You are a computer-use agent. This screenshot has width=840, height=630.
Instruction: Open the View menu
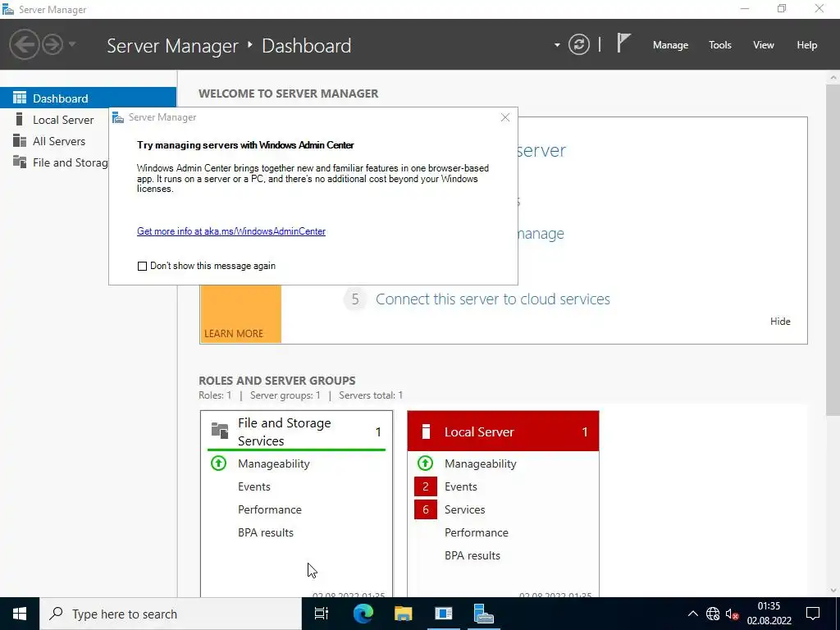click(x=763, y=45)
